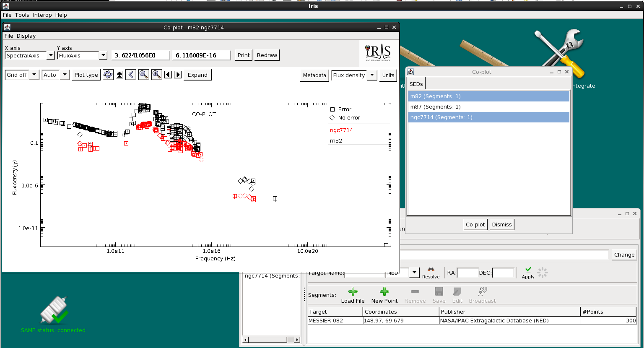644x348 pixels.
Task: Select m82 (Segments: 1) in SEDs list
Action: tap(489, 96)
